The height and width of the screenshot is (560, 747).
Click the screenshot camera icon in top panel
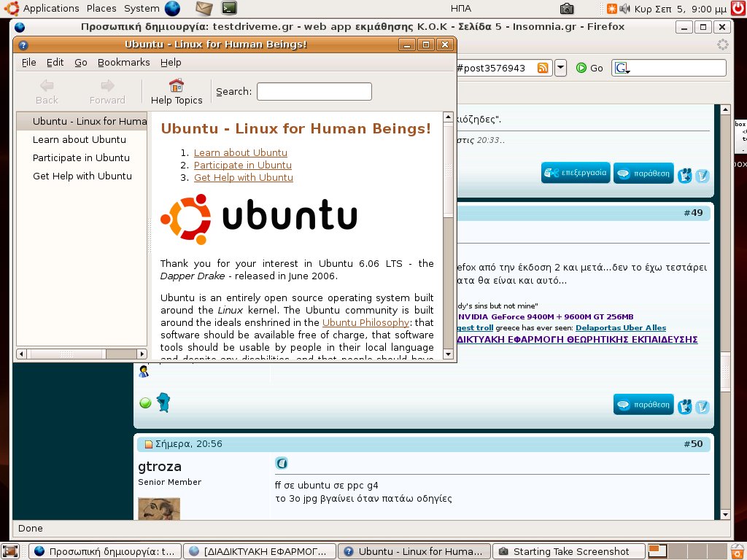pos(566,9)
